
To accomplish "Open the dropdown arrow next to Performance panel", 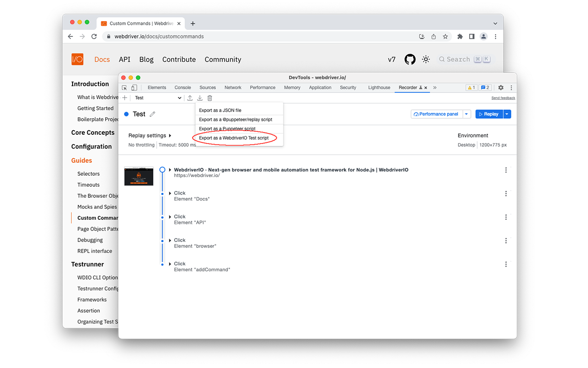I will (466, 114).
